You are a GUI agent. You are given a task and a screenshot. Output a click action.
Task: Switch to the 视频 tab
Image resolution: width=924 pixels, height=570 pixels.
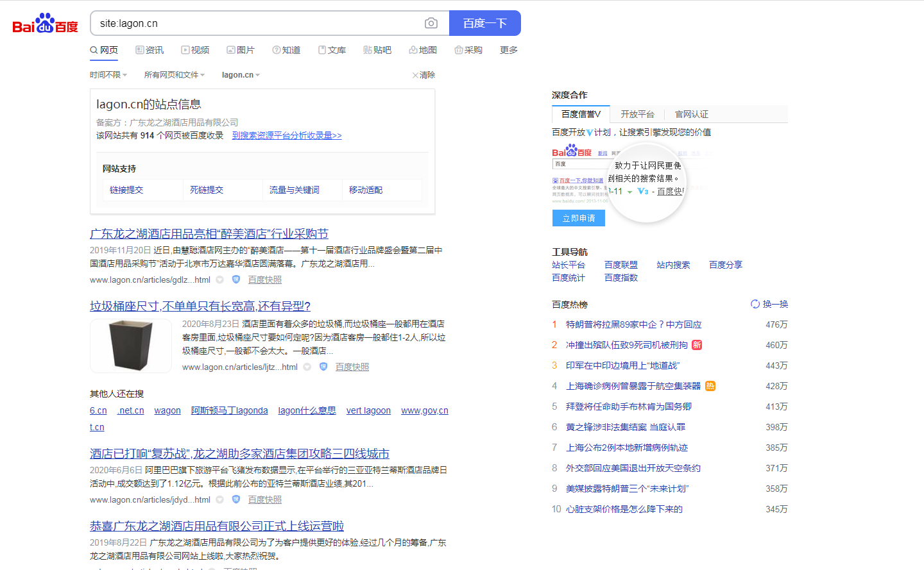coord(195,50)
